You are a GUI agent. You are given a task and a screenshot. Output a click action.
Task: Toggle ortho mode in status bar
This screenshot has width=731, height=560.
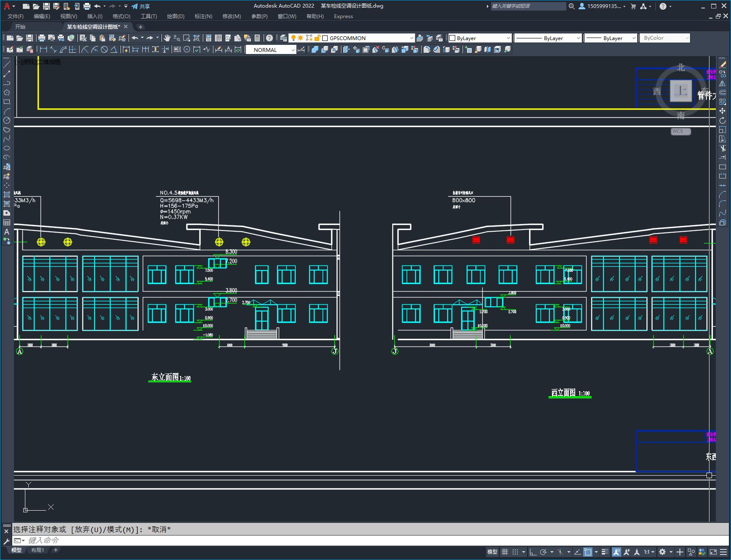pos(533,552)
